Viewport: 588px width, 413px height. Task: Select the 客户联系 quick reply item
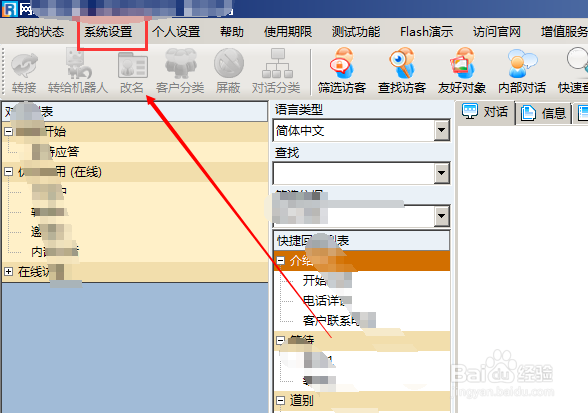coord(330,320)
